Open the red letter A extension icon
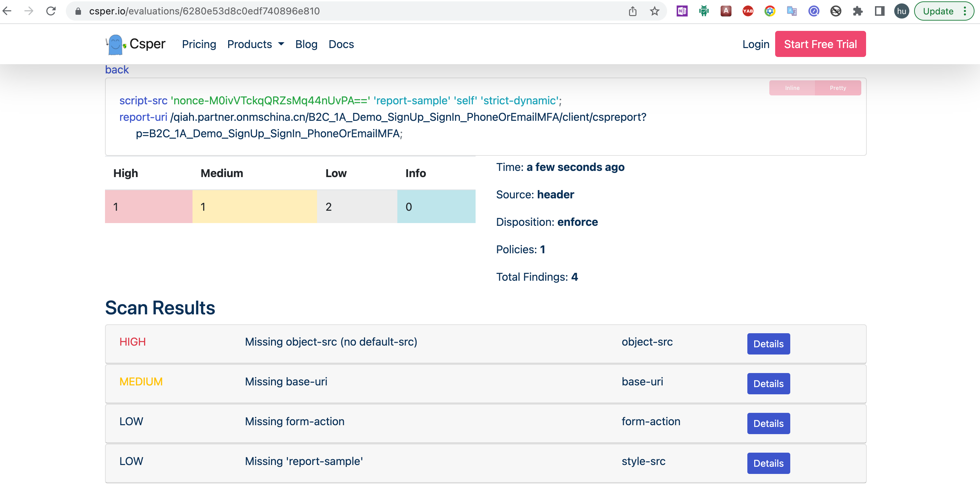This screenshot has width=980, height=488. coord(726,11)
